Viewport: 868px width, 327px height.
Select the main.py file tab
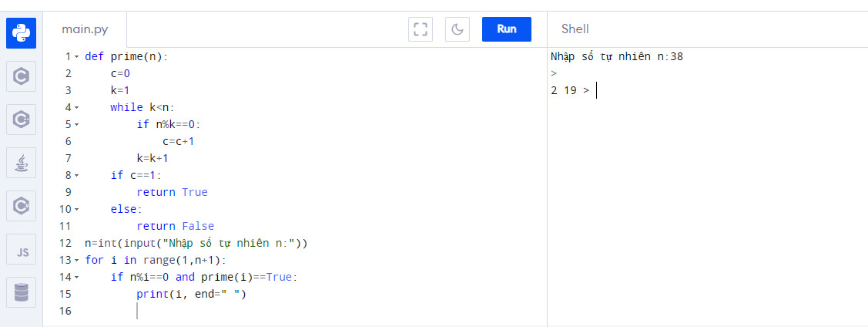(x=85, y=29)
